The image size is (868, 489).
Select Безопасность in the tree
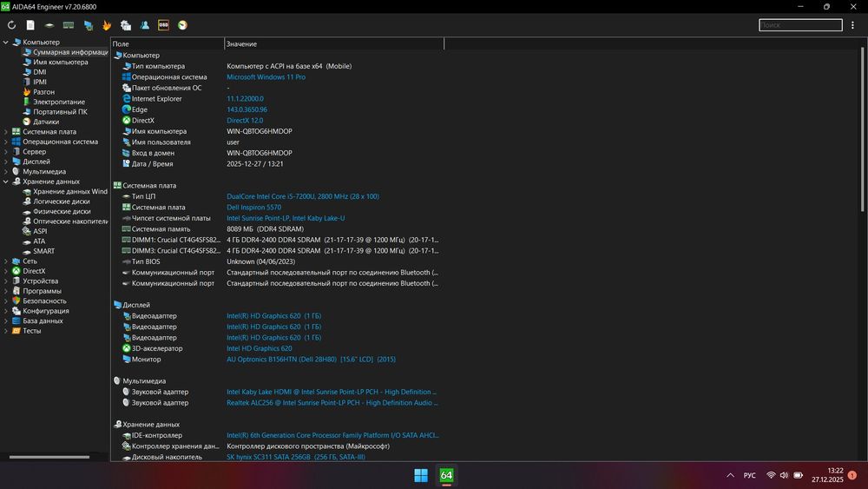click(39, 301)
